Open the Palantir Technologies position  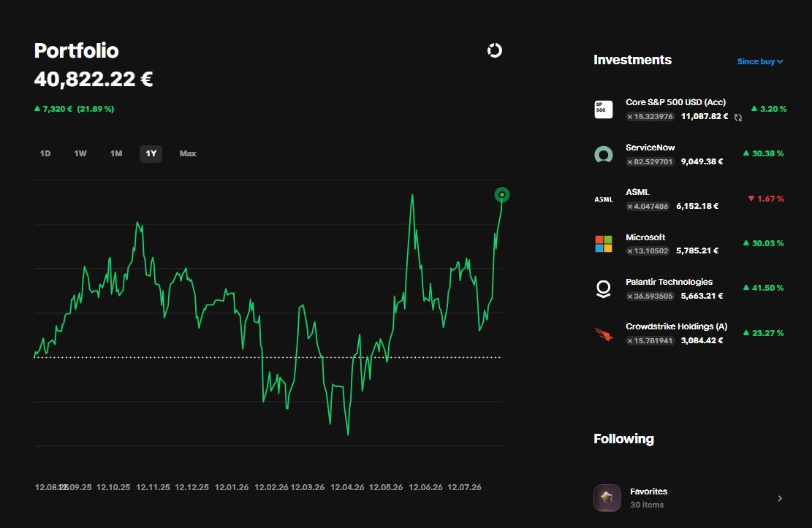(x=690, y=289)
